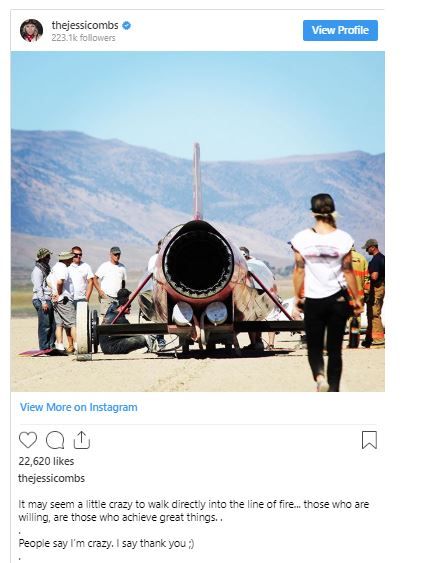
Task: Click the caption starting "It may seem a little crazy"
Action: tap(193, 511)
